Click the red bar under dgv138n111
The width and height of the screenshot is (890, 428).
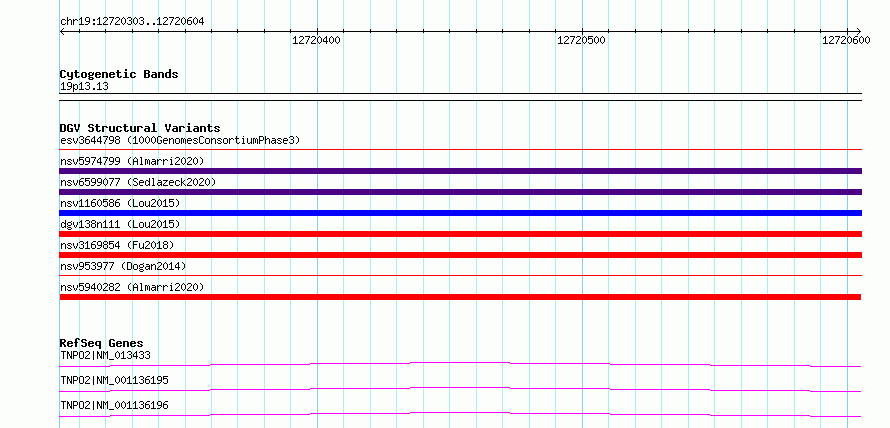click(x=460, y=234)
